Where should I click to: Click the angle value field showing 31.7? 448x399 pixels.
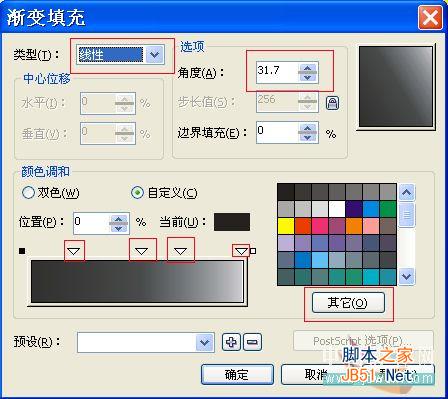(277, 72)
